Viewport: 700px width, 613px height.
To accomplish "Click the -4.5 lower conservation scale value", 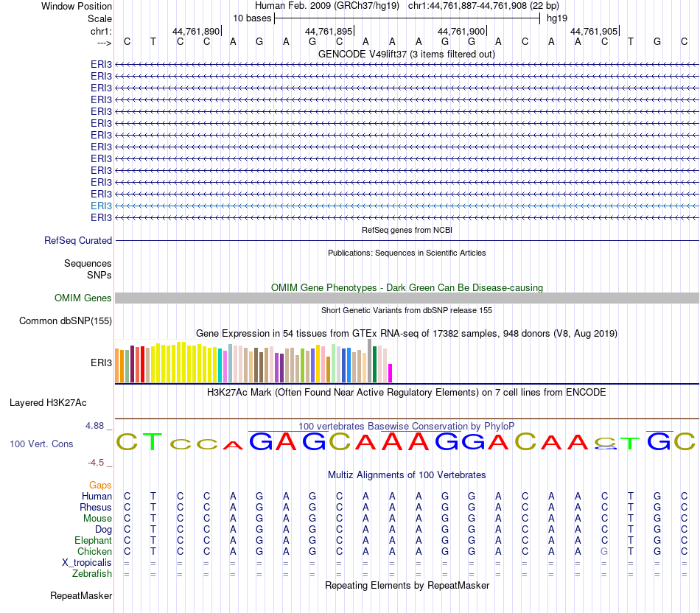I will click(x=96, y=463).
